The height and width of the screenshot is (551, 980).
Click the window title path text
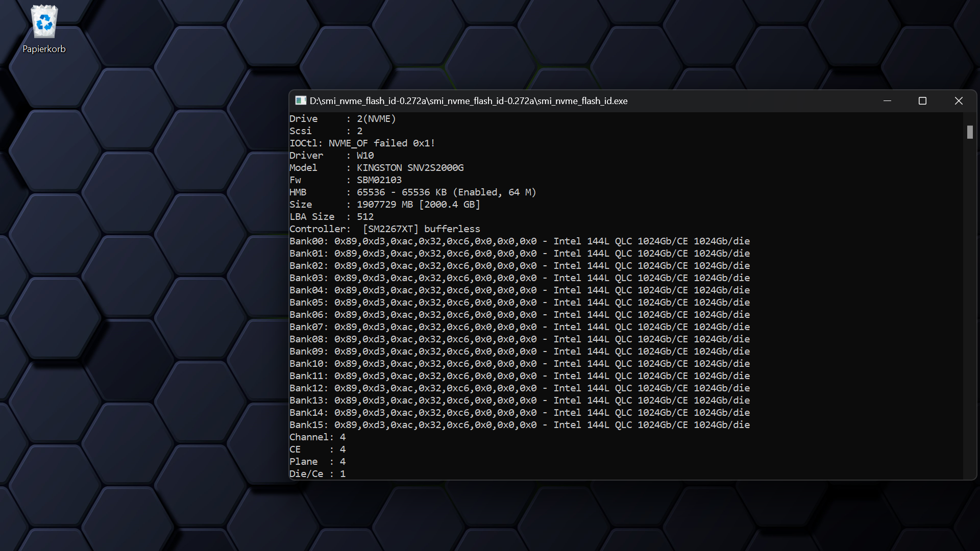[468, 101]
